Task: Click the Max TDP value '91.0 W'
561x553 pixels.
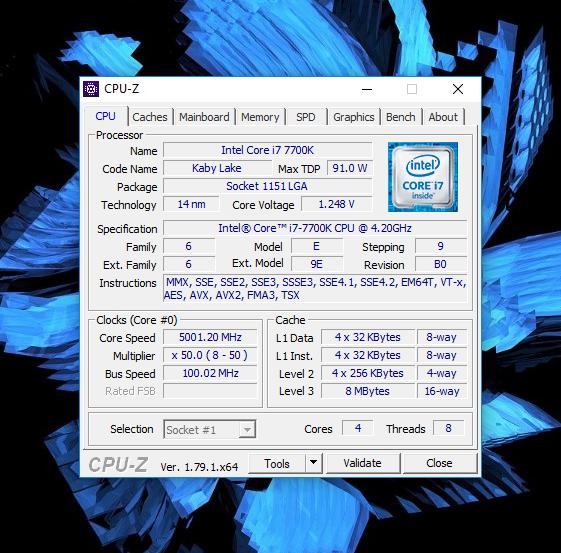Action: (350, 168)
